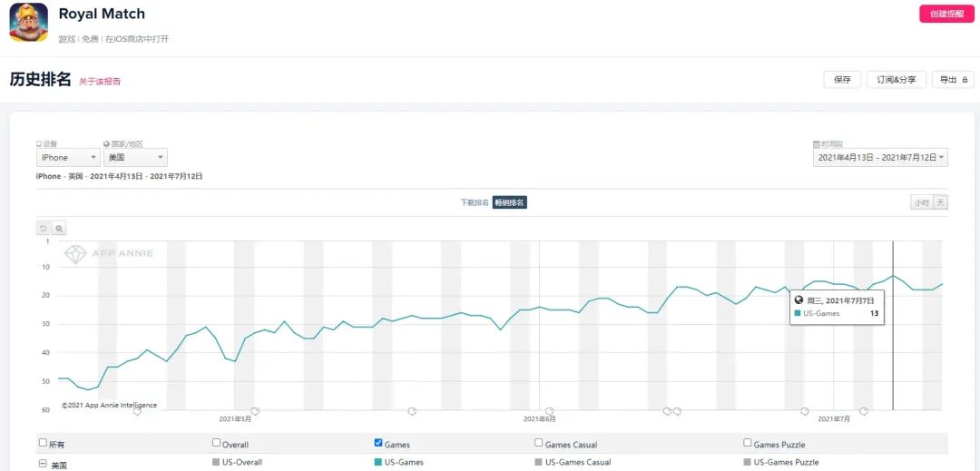
Task: Uncheck the Games checkbox
Action: 378,443
